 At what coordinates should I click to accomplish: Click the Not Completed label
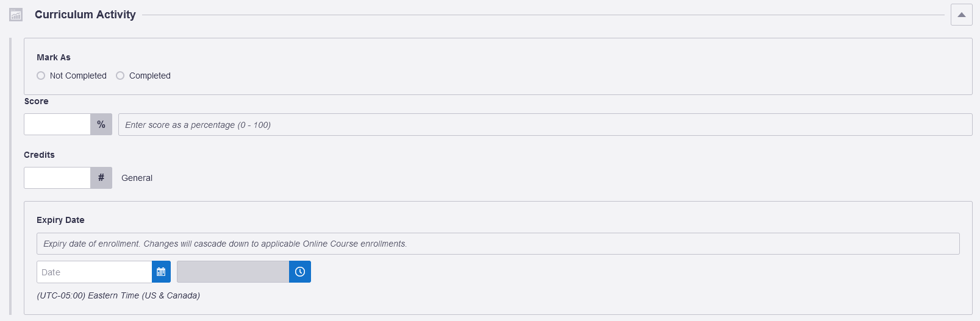[x=78, y=76]
